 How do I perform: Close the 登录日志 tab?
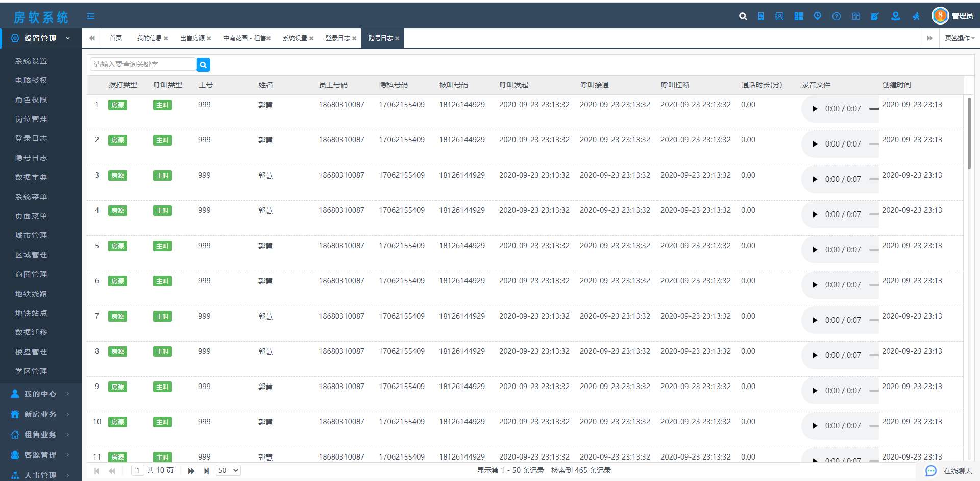click(x=354, y=38)
